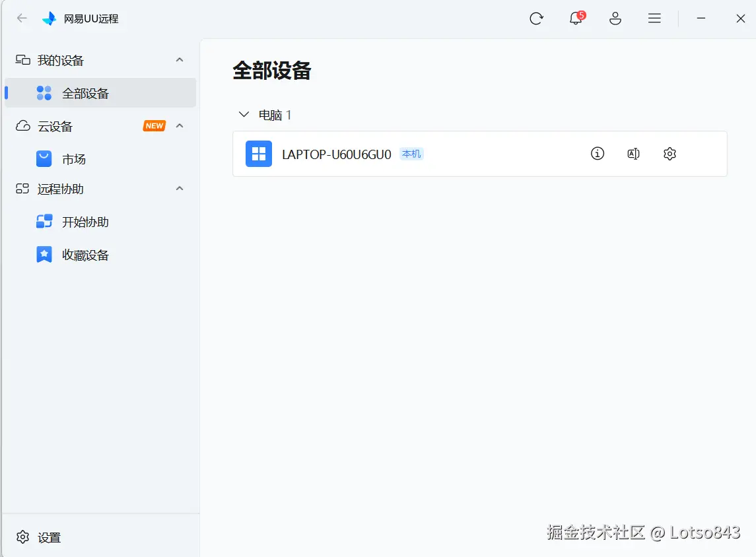Collapse the 我的设备 section
756x557 pixels.
[180, 60]
